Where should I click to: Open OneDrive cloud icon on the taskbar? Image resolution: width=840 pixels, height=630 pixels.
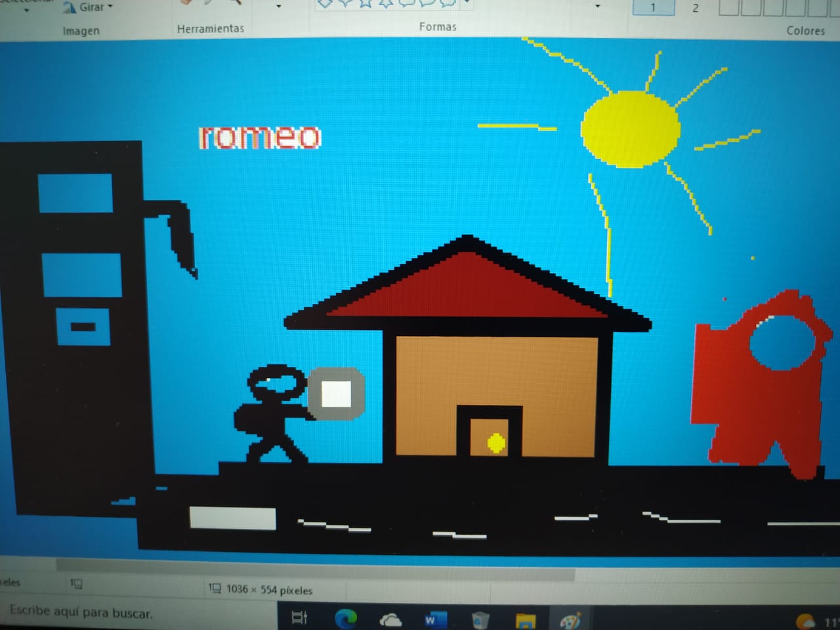[390, 619]
